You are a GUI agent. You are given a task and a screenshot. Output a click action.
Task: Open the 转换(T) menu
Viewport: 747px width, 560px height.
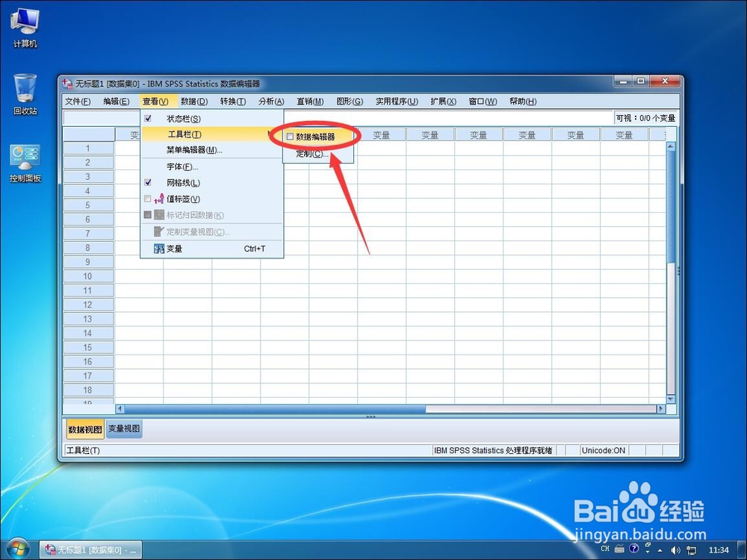233,102
